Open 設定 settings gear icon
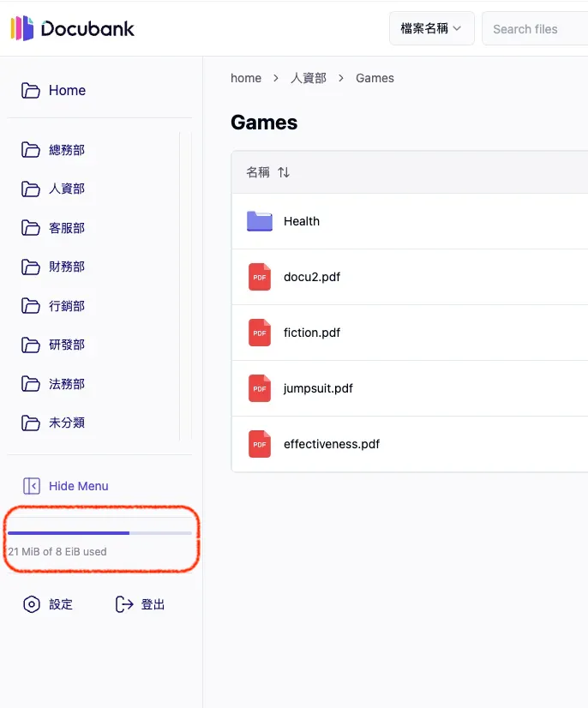The width and height of the screenshot is (588, 708). point(32,604)
